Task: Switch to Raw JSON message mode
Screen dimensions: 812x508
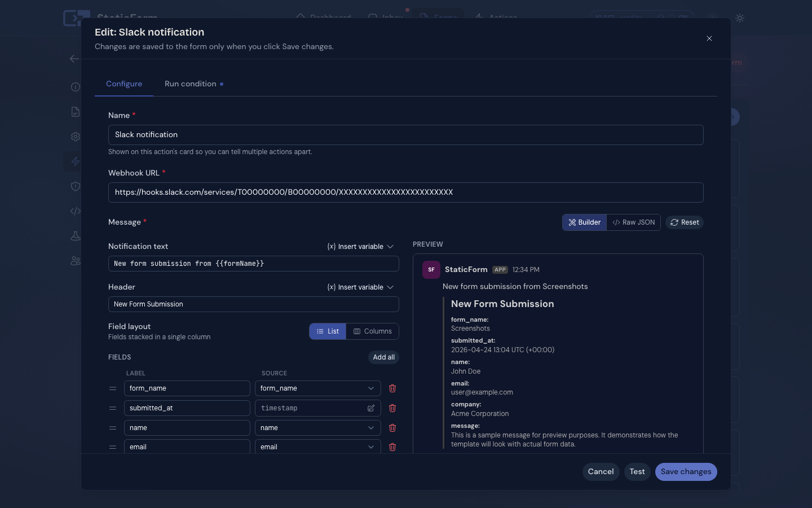Action: pos(634,222)
